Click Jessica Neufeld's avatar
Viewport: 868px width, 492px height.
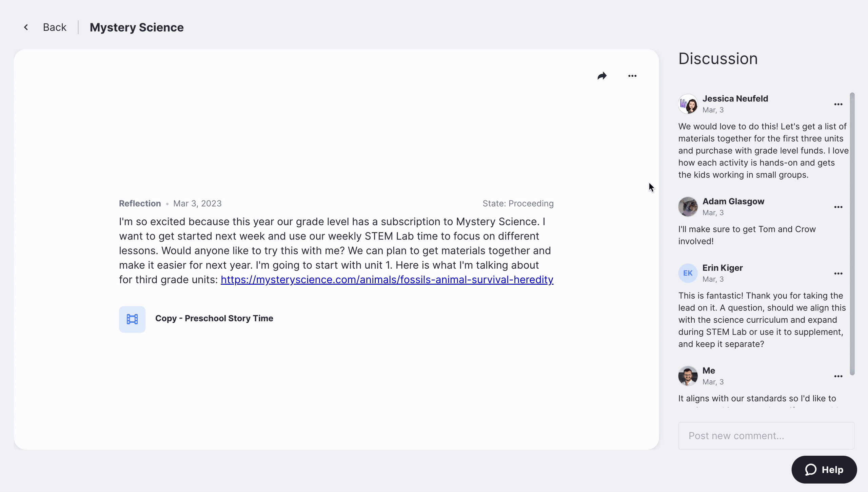(688, 104)
